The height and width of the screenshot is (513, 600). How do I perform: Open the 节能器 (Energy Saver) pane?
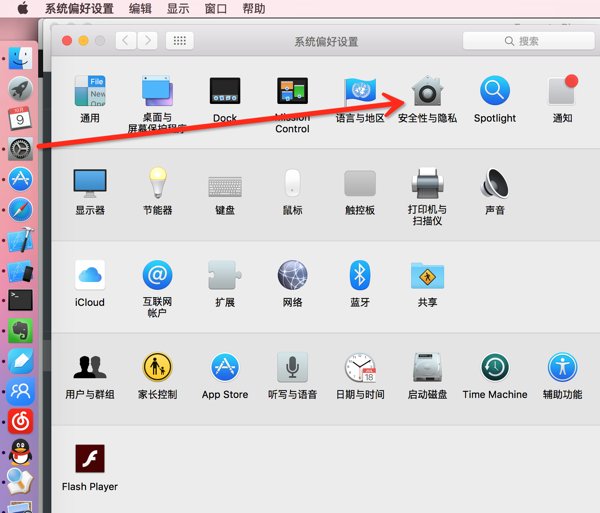pyautogui.click(x=158, y=182)
